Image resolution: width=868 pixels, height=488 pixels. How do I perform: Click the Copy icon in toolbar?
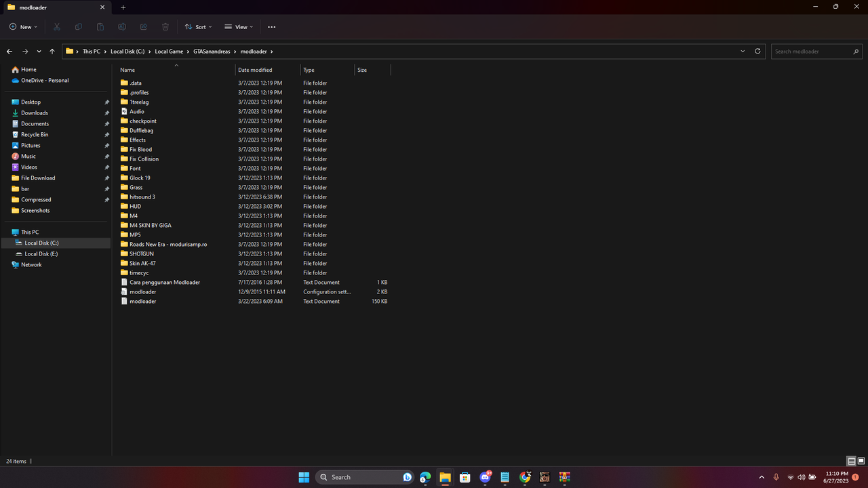coord(79,27)
